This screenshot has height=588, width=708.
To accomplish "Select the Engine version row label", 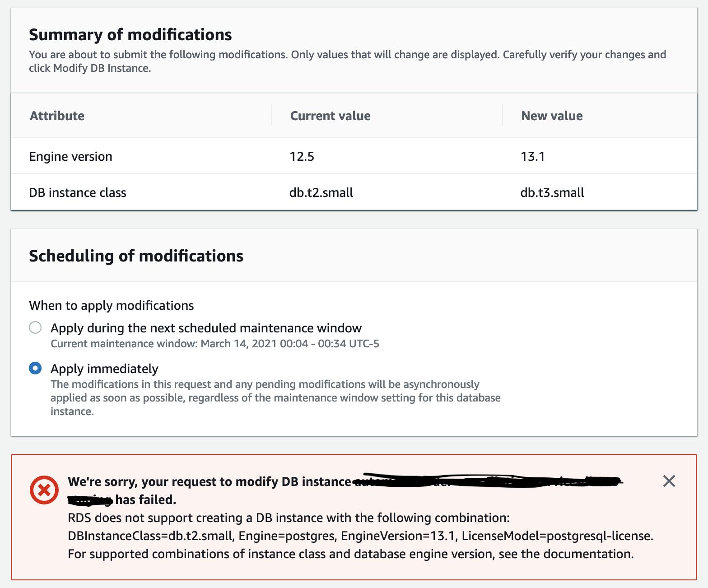I will (70, 156).
